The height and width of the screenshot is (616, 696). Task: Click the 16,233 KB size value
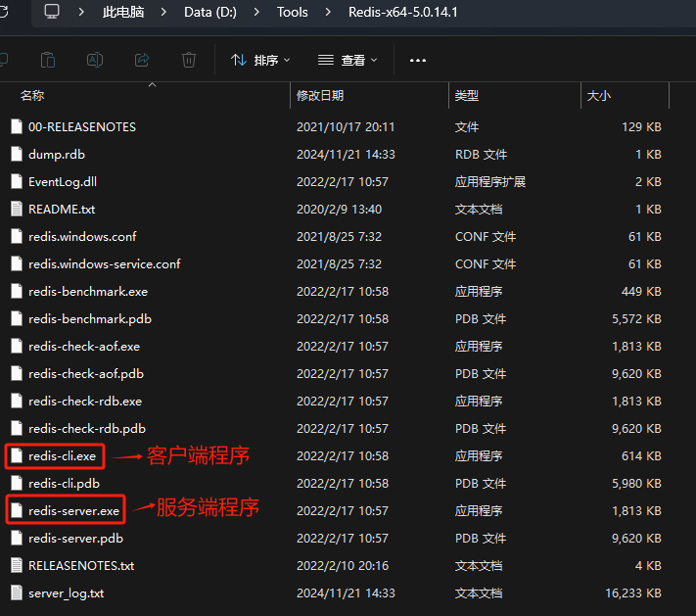click(x=633, y=593)
